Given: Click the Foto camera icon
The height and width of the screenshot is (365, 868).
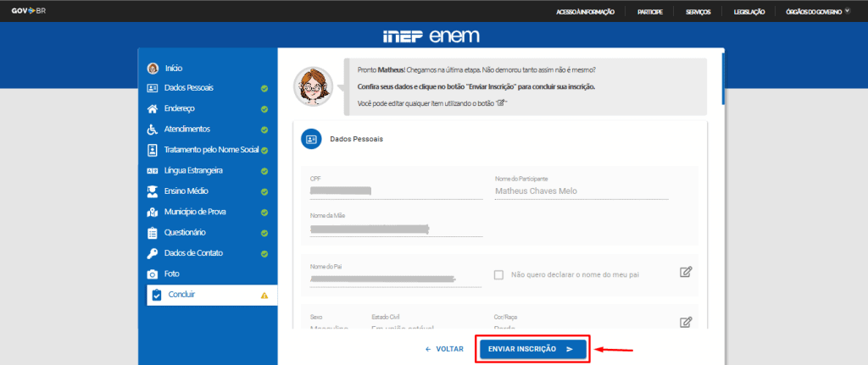Looking at the screenshot, I should (x=153, y=274).
